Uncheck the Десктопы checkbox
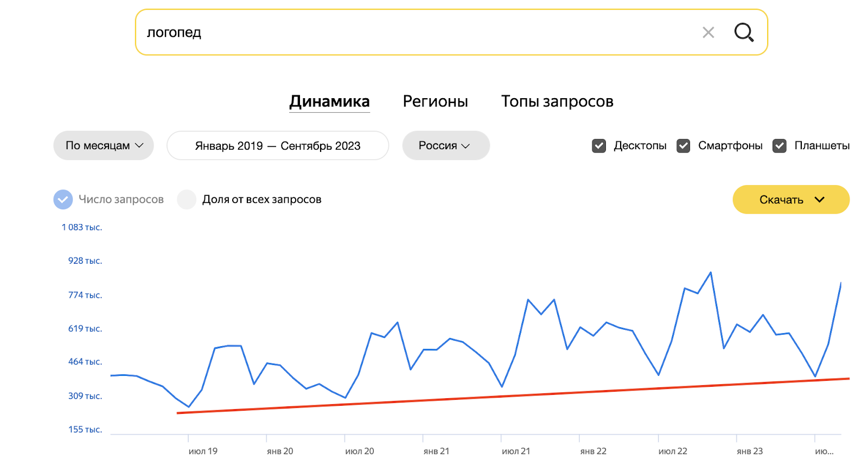The image size is (868, 466). [599, 145]
